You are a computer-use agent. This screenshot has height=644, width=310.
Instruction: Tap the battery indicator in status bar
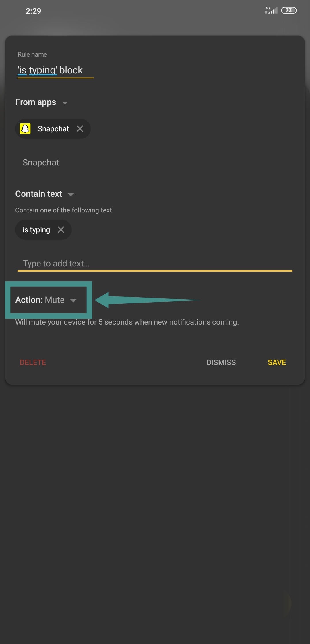coord(289,11)
